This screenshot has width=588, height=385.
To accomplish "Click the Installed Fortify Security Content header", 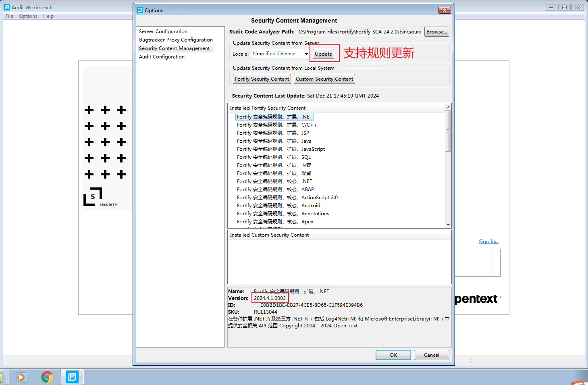I will [337, 108].
